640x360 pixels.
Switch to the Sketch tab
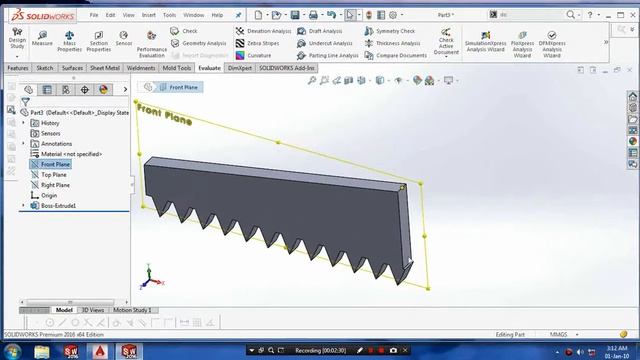coord(45,68)
